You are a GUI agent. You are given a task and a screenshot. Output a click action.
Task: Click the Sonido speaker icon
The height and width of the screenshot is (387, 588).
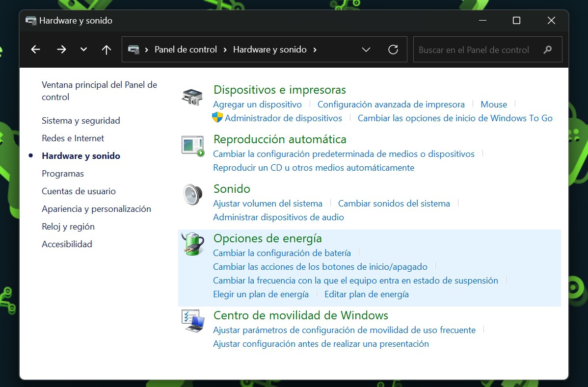click(192, 195)
